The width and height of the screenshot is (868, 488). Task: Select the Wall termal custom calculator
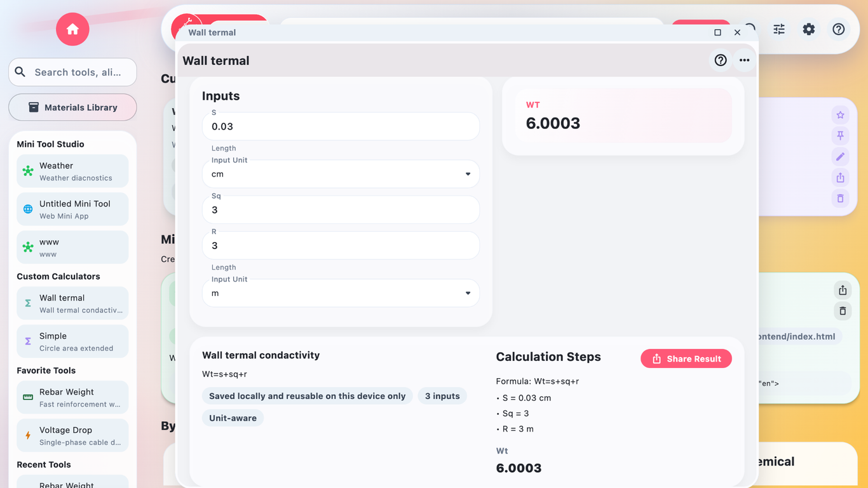(x=72, y=303)
